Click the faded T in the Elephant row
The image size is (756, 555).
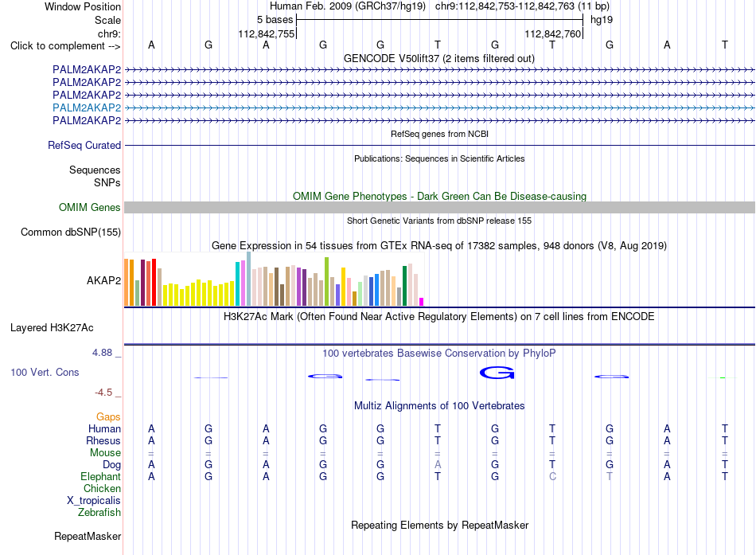610,476
